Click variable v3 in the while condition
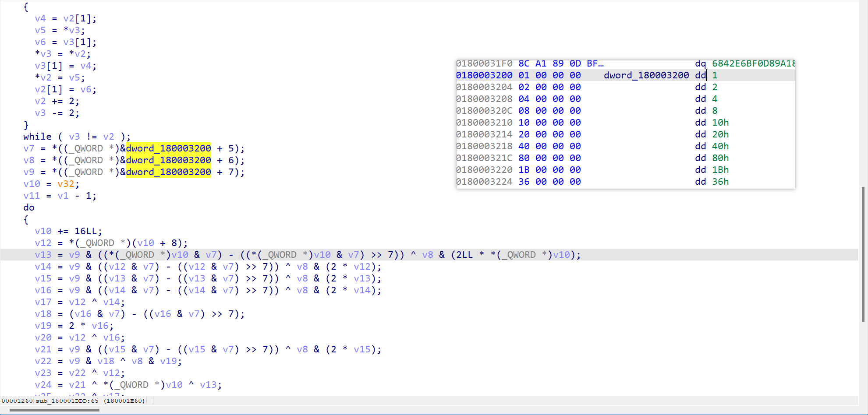 point(74,136)
